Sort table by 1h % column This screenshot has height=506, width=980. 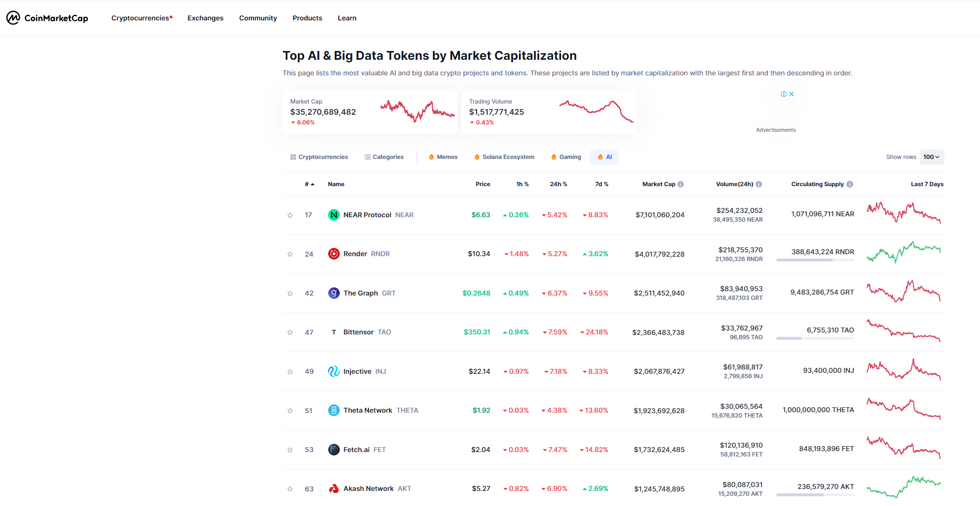523,184
